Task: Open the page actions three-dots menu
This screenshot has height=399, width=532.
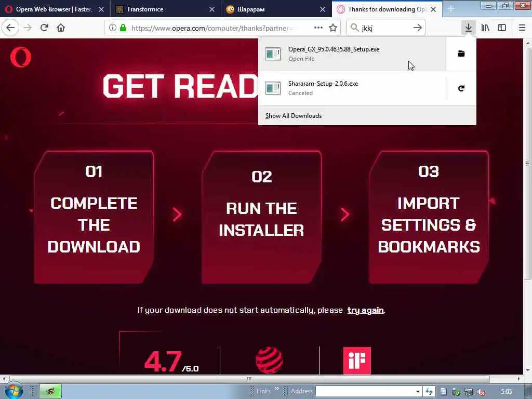Action: point(318,28)
